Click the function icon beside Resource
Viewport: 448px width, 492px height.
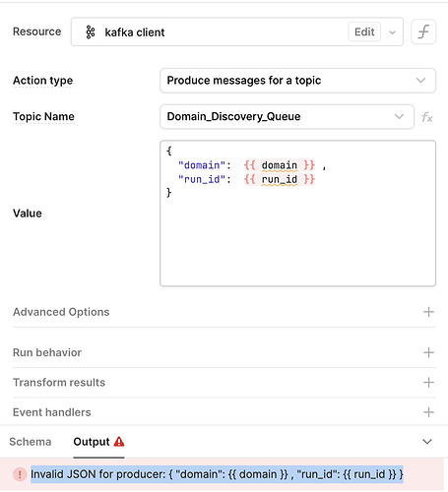(423, 31)
